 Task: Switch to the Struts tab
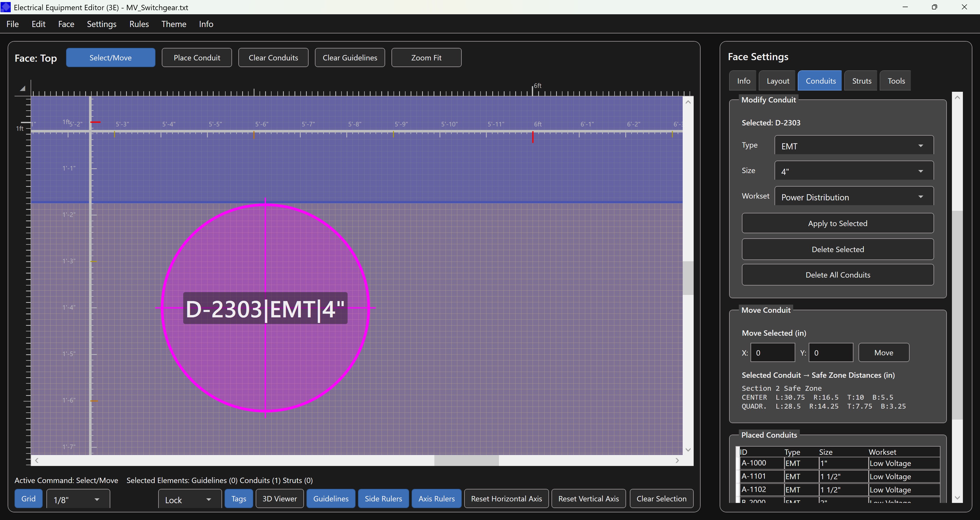point(861,81)
